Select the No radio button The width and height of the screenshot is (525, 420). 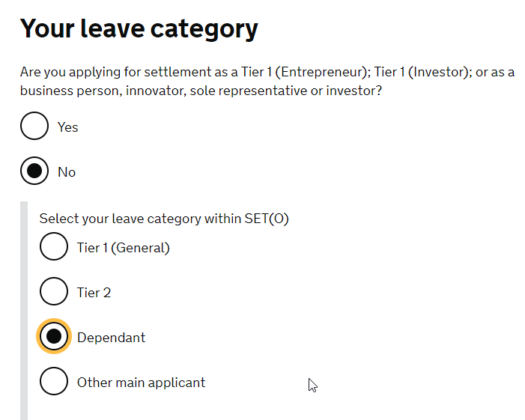[x=34, y=171]
